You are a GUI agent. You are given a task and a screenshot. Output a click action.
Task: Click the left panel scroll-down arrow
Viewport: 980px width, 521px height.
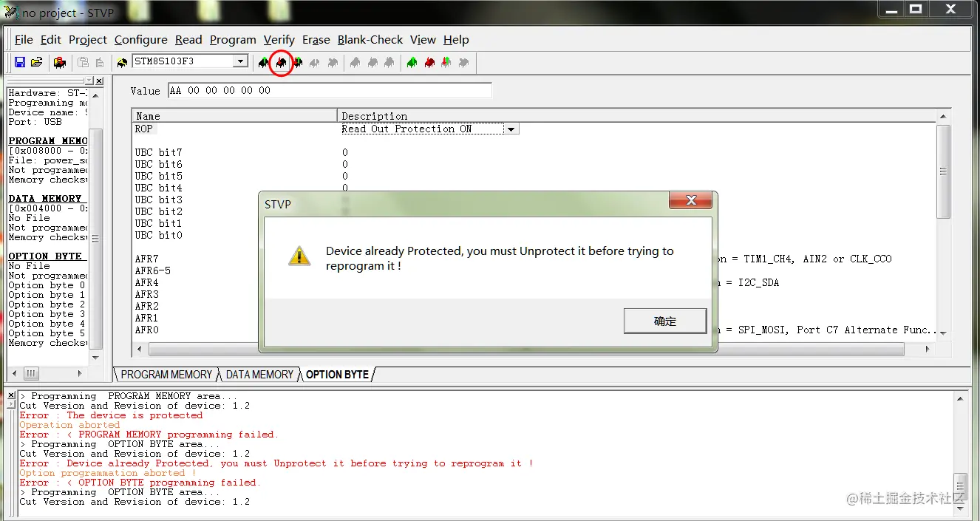(95, 358)
